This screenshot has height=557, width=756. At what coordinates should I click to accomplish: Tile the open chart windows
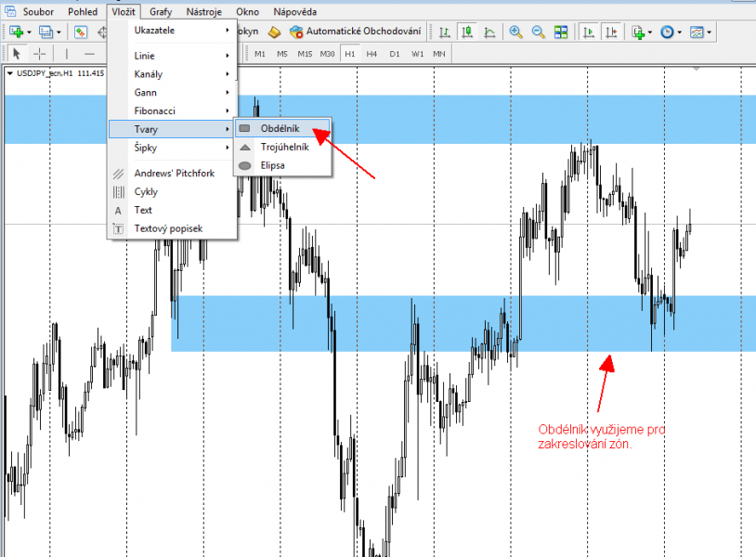click(561, 31)
